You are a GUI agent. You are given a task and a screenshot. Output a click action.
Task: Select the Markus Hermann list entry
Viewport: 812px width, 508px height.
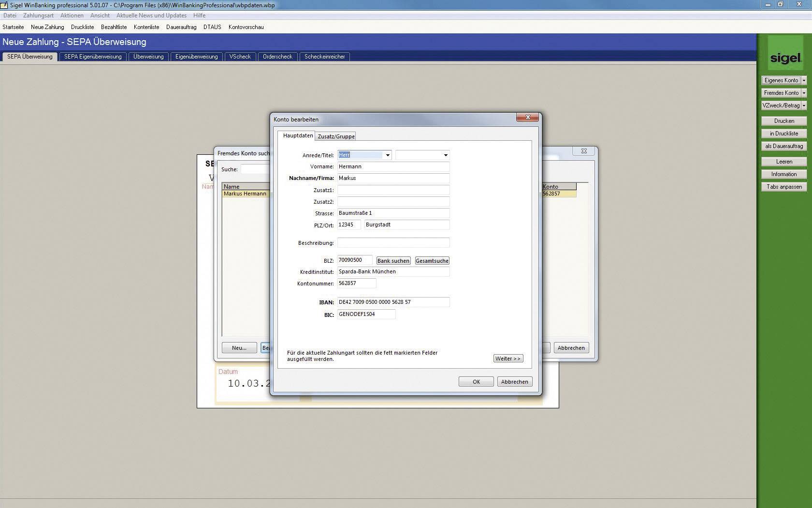click(245, 193)
